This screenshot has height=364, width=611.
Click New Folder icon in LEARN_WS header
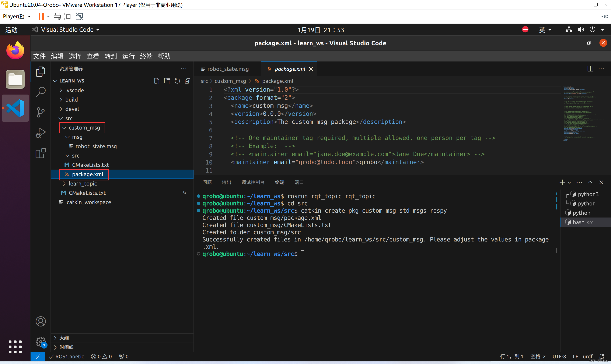click(x=167, y=81)
